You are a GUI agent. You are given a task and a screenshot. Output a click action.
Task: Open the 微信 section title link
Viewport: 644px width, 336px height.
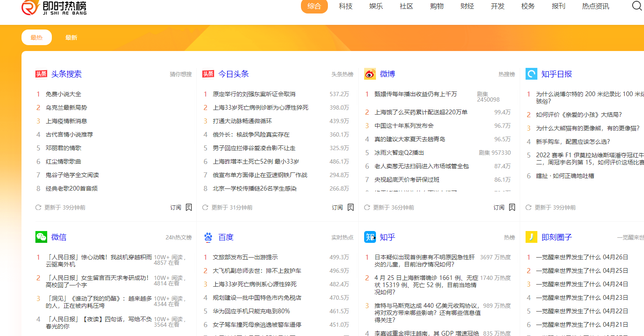tap(59, 237)
